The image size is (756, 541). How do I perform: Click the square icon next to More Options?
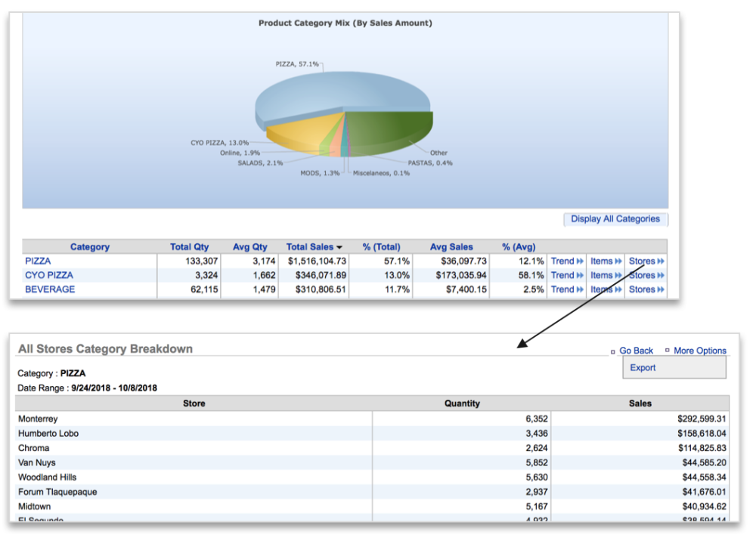pyautogui.click(x=666, y=351)
